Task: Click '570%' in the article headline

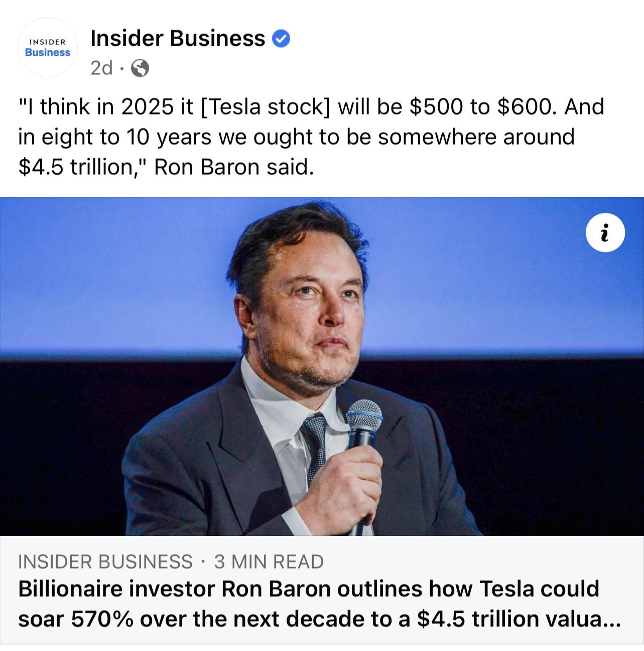Action: click(x=102, y=619)
